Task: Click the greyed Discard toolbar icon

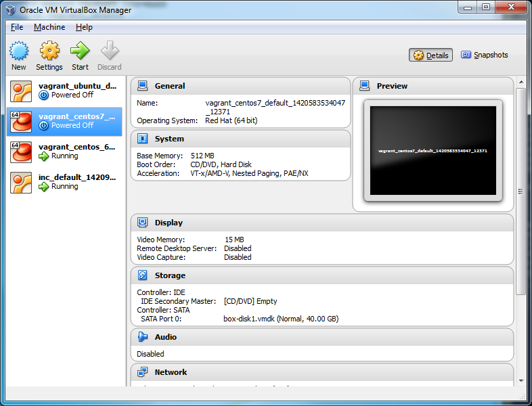Action: point(109,51)
